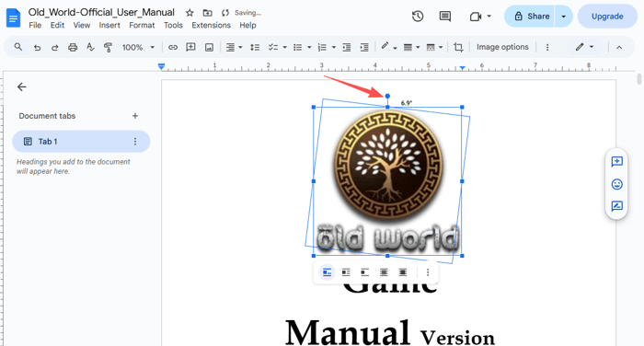Click the Upgrade button

point(607,17)
